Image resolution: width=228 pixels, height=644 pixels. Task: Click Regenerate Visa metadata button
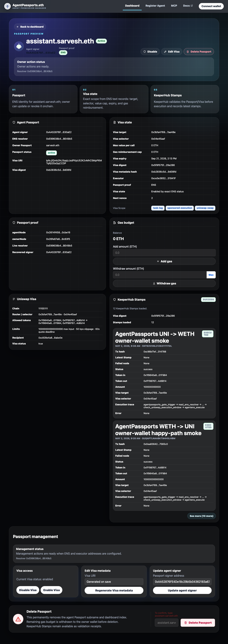click(114, 590)
